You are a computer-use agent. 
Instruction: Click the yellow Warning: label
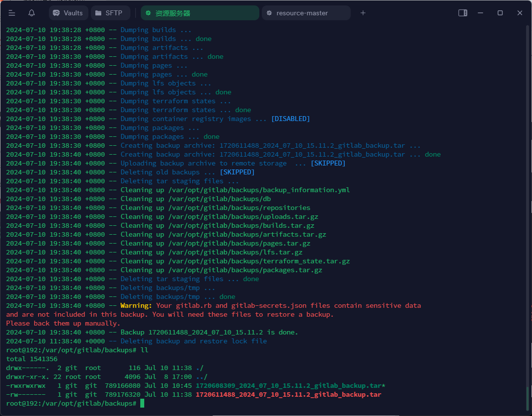136,305
